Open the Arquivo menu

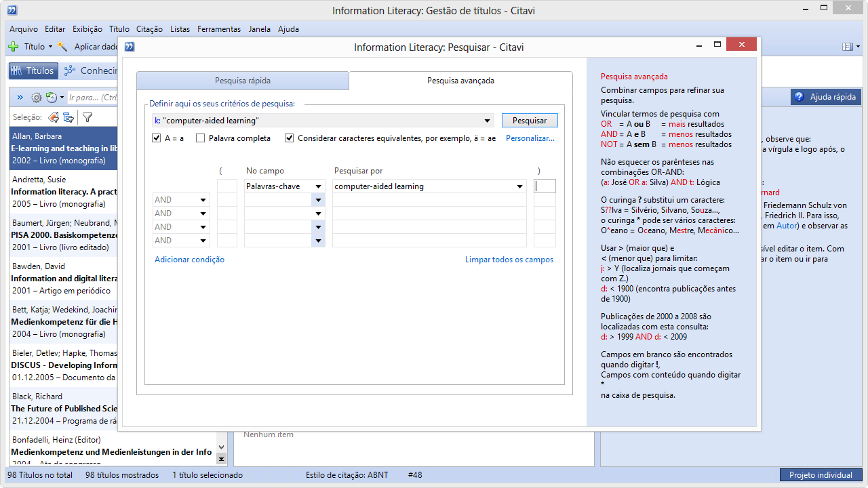click(x=24, y=29)
